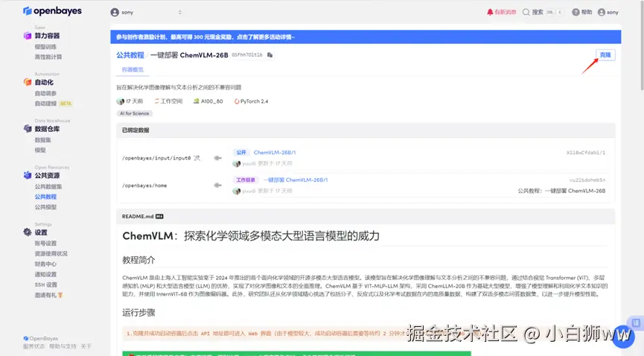The image size is (644, 356).
Task: Open 公共模型 in the sidebar
Action: coord(45,207)
